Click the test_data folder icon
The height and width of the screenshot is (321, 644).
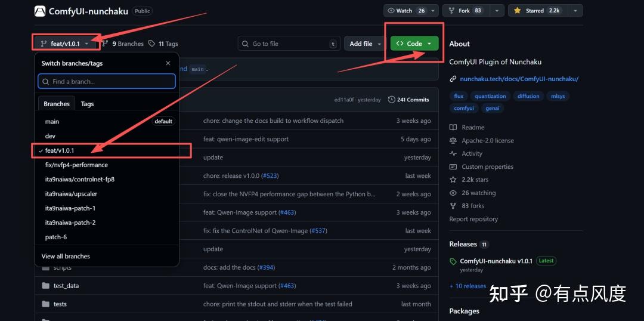point(45,286)
